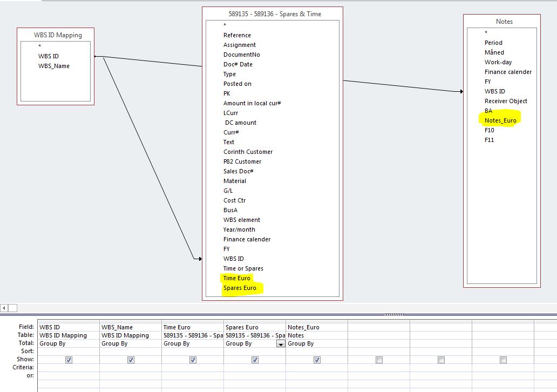Select the '589135 - 589136 - Spares & Time' title

pyautogui.click(x=275, y=14)
